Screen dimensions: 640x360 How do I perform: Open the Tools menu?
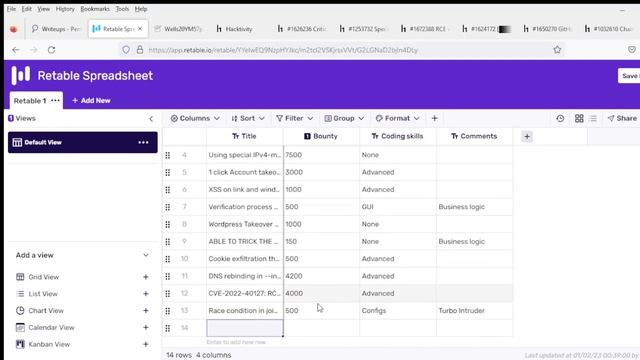coord(122,9)
